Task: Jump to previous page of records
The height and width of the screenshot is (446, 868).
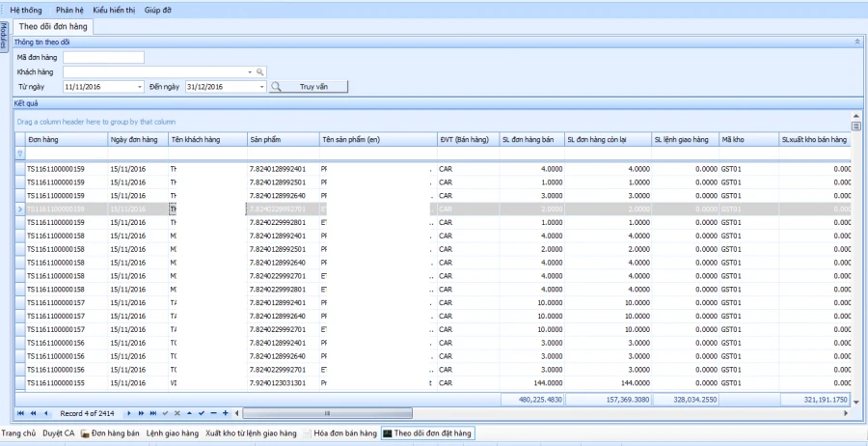Action: (33, 413)
